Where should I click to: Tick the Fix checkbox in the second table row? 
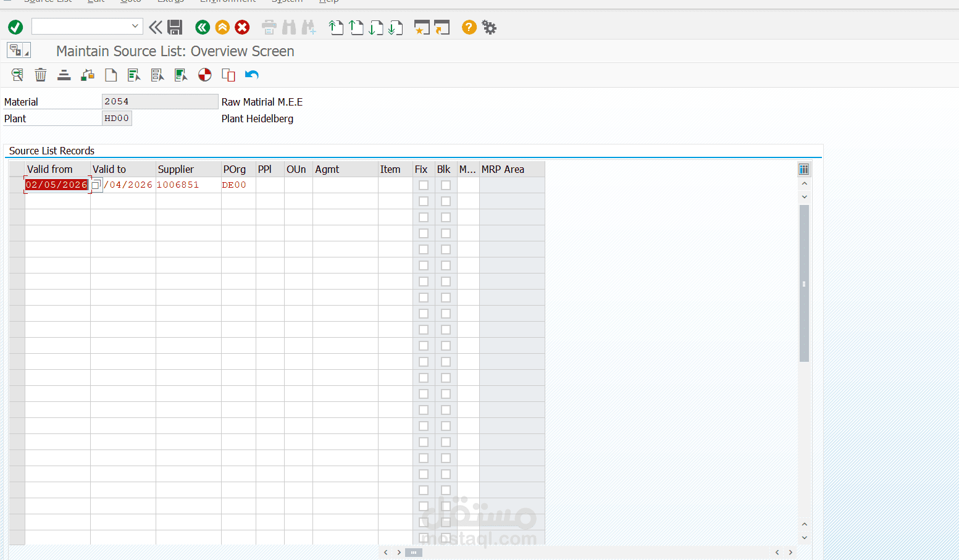[423, 201]
